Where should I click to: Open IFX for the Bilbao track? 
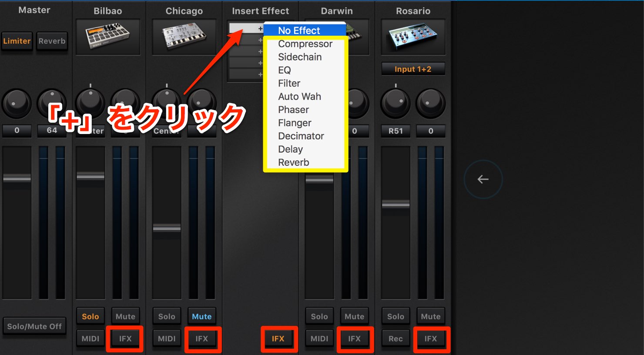pyautogui.click(x=125, y=338)
